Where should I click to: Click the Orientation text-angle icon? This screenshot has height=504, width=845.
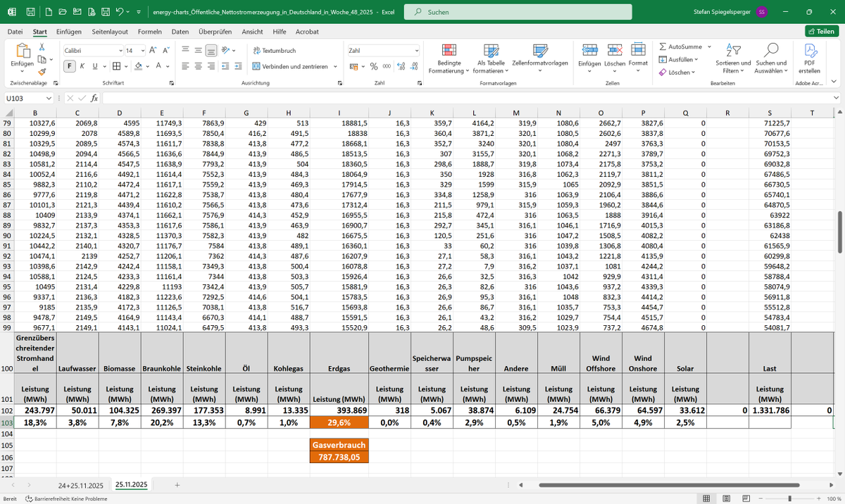[225, 50]
